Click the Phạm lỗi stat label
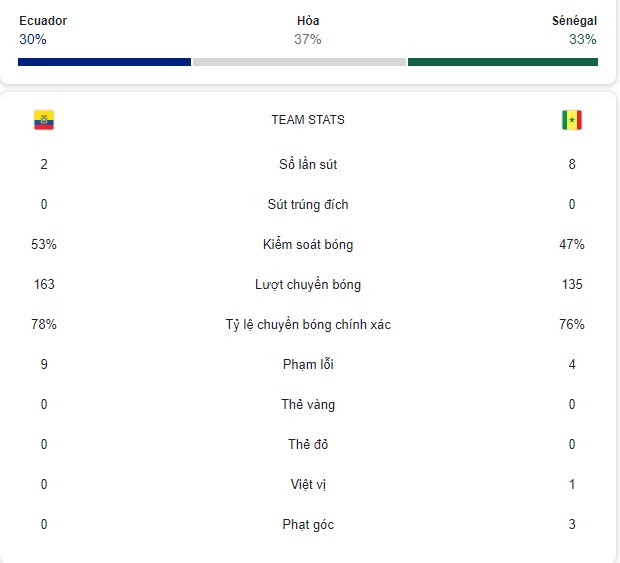 pyautogui.click(x=308, y=365)
